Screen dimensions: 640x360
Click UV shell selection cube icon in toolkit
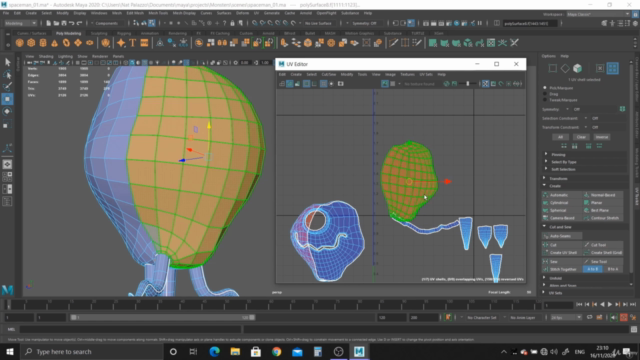point(577,68)
